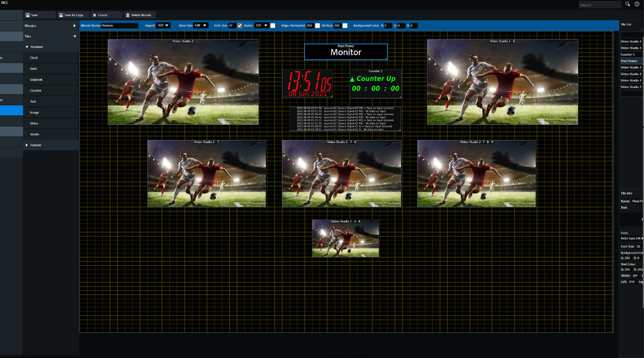
Task: Click the Cancel X icon
Action: tap(94, 15)
